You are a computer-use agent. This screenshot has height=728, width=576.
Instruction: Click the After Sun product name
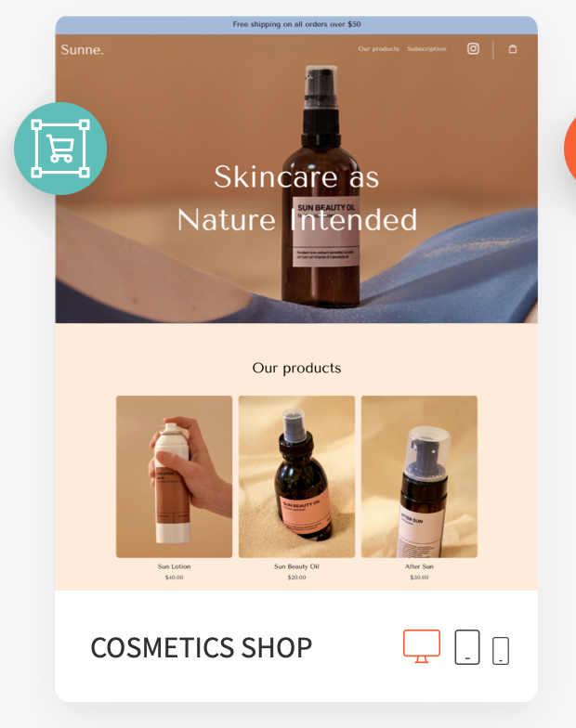point(419,566)
